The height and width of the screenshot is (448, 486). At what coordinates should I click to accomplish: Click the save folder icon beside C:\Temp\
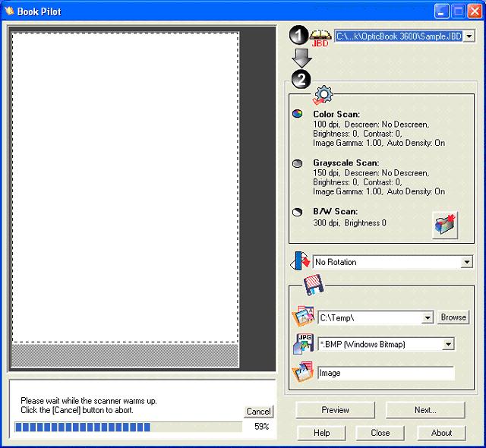coord(303,317)
